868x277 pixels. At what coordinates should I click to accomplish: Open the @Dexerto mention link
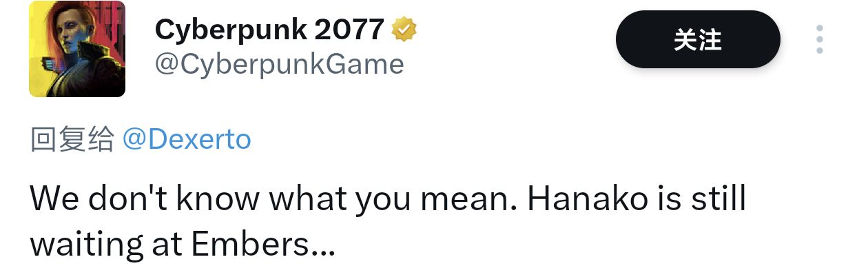coord(187,140)
